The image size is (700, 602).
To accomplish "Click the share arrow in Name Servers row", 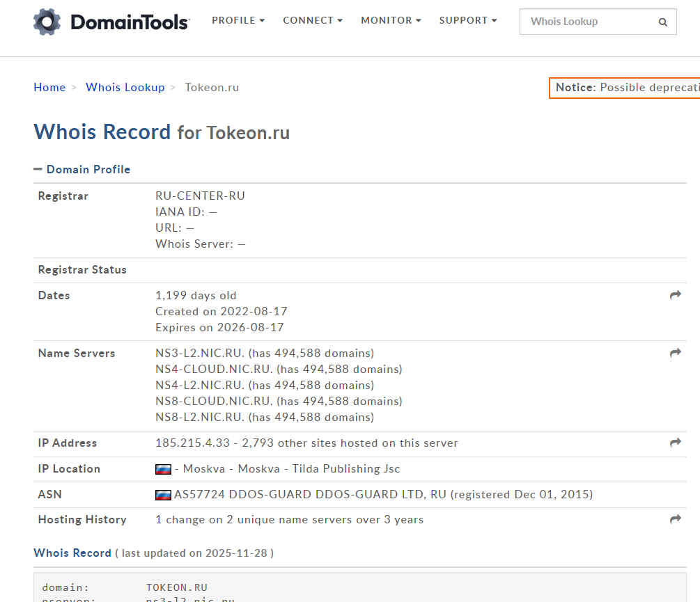I will [x=675, y=354].
